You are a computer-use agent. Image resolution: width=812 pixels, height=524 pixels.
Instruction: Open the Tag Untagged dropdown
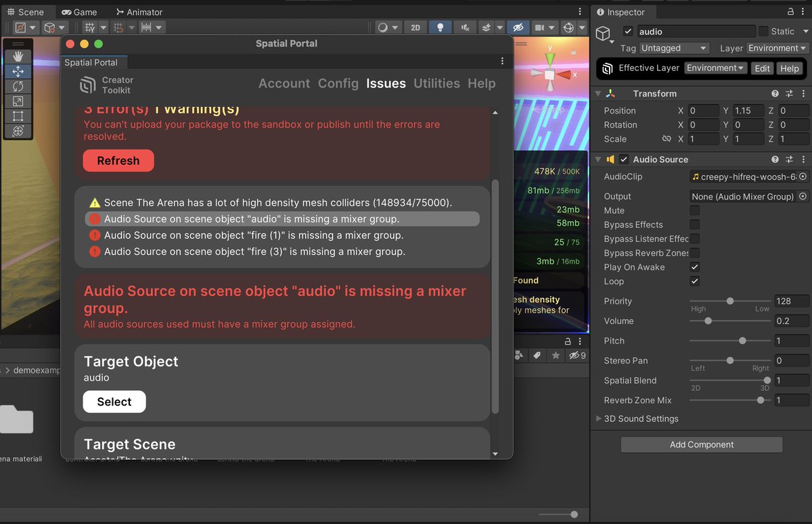tap(674, 48)
